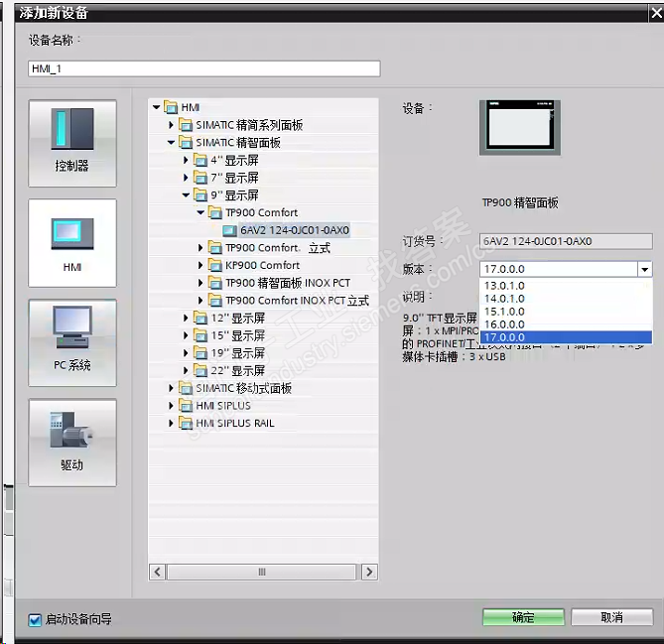Screen dimensions: 664x644
Task: Select the HMI device category icon
Action: coord(72,243)
